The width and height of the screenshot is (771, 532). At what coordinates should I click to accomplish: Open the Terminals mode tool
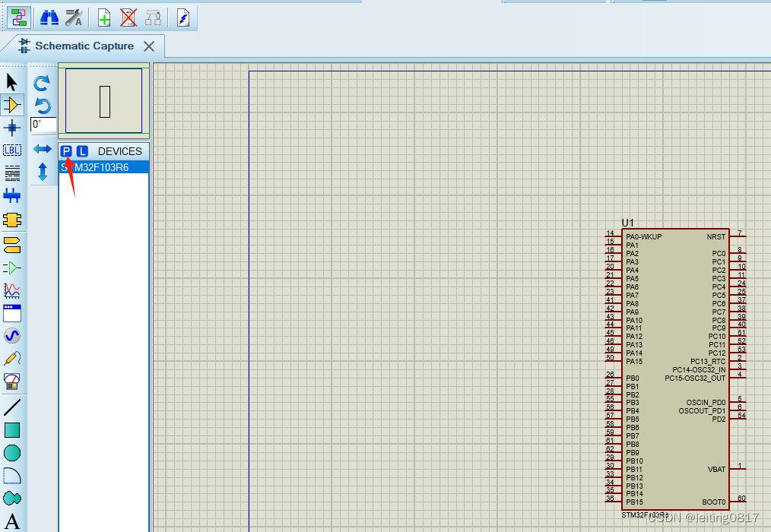(x=12, y=245)
